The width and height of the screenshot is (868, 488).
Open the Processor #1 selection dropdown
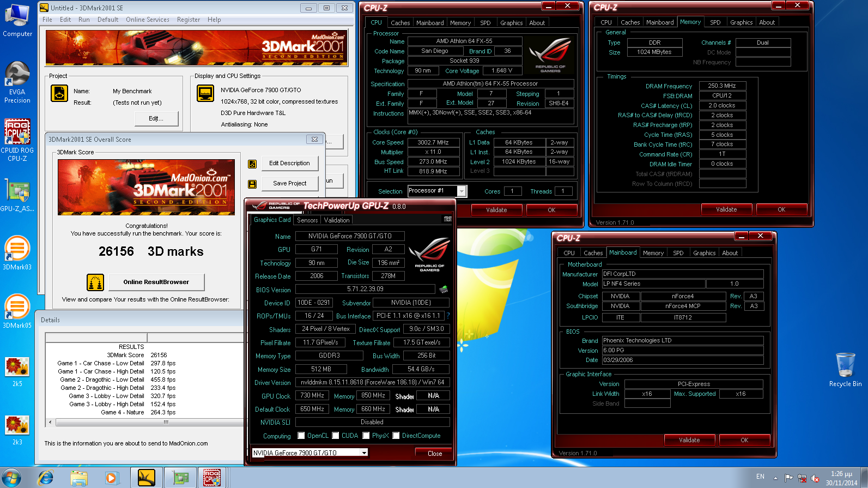point(462,191)
